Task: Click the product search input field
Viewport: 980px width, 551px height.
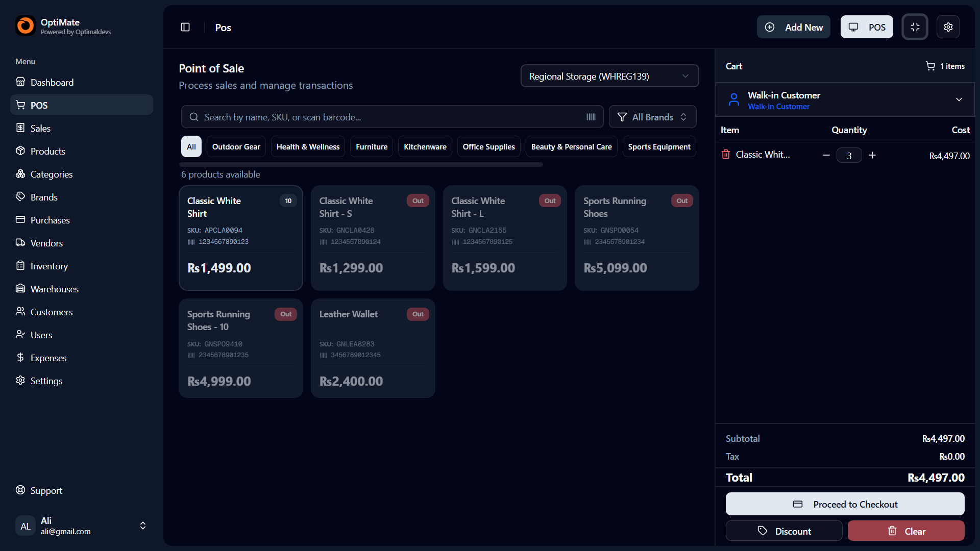Action: coord(388,117)
